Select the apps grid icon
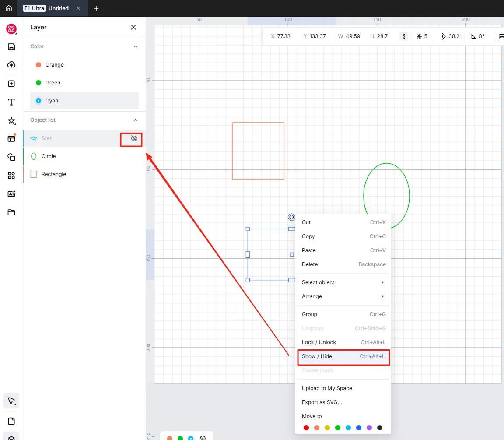 (x=11, y=175)
